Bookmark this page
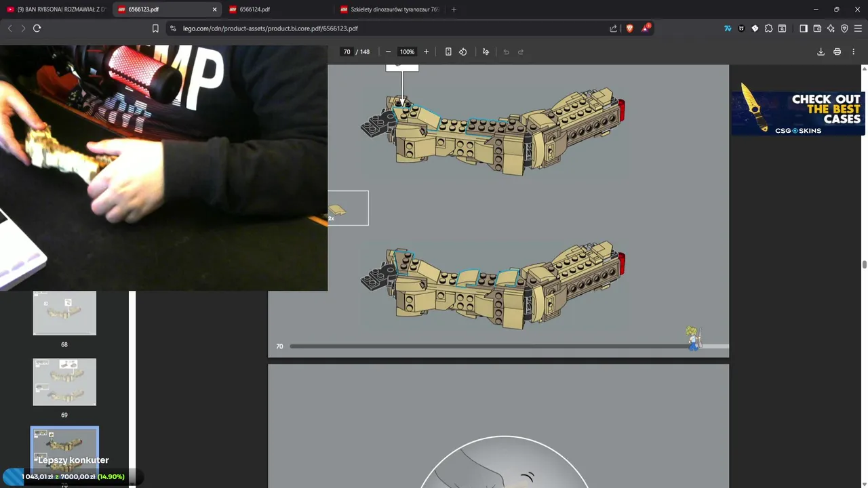Screen dimensions: 868x488 pyautogui.click(x=155, y=28)
